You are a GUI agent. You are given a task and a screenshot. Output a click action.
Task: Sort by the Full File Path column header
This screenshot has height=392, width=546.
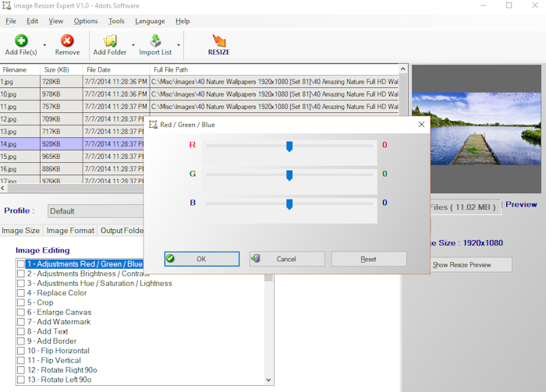(x=274, y=69)
